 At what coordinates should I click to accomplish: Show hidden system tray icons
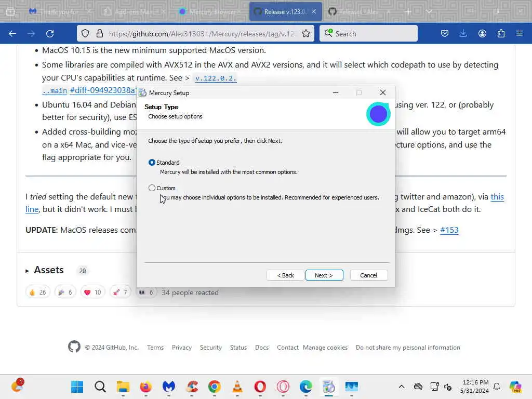[x=402, y=387]
